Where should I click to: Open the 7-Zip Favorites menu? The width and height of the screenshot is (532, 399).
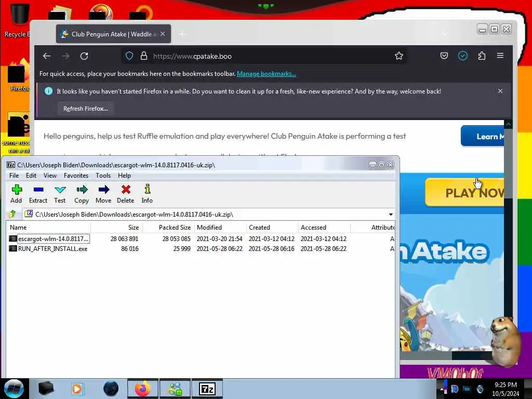tap(76, 176)
